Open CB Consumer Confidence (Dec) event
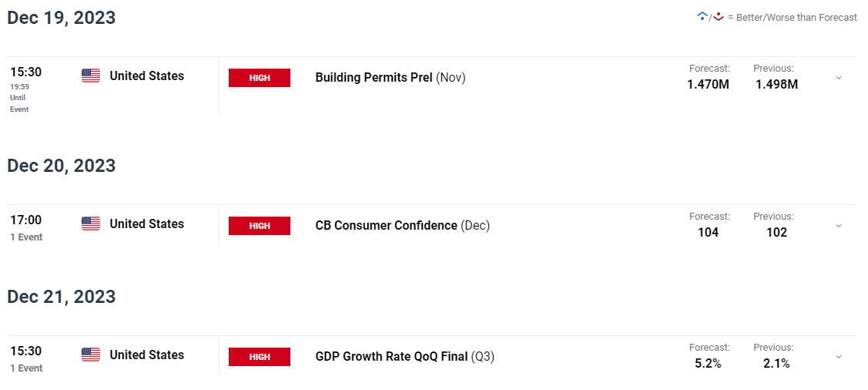Viewport: 868px width, 390px height. coord(403,226)
